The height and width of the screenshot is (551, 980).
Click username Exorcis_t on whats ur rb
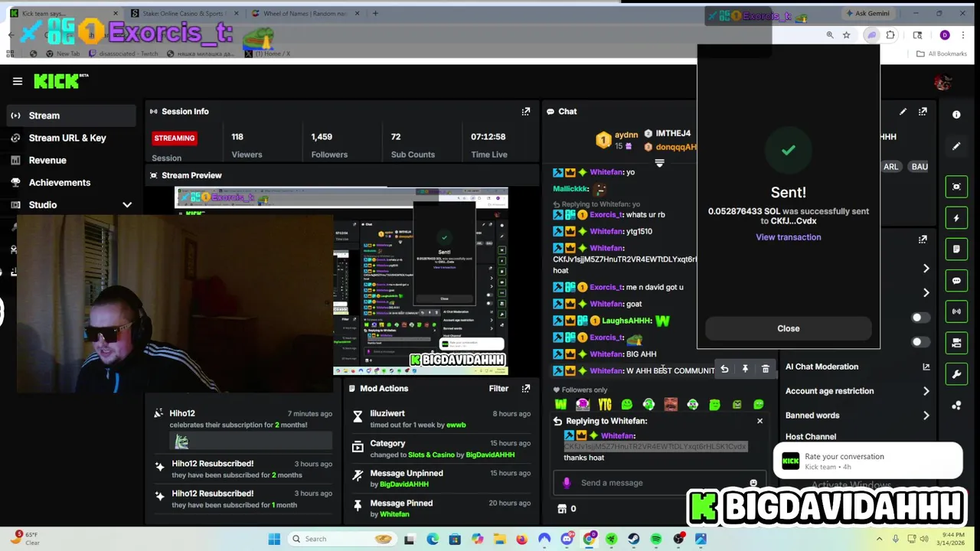click(x=605, y=215)
